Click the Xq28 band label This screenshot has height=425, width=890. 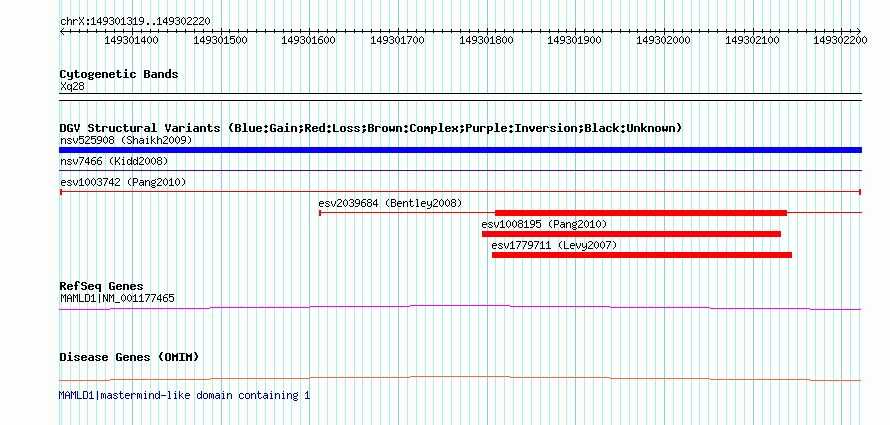click(73, 87)
